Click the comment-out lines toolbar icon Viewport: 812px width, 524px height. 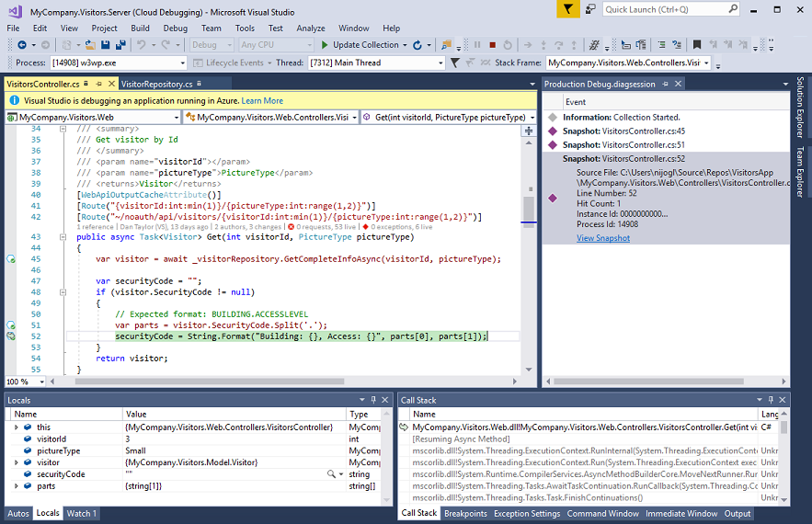pos(661,45)
